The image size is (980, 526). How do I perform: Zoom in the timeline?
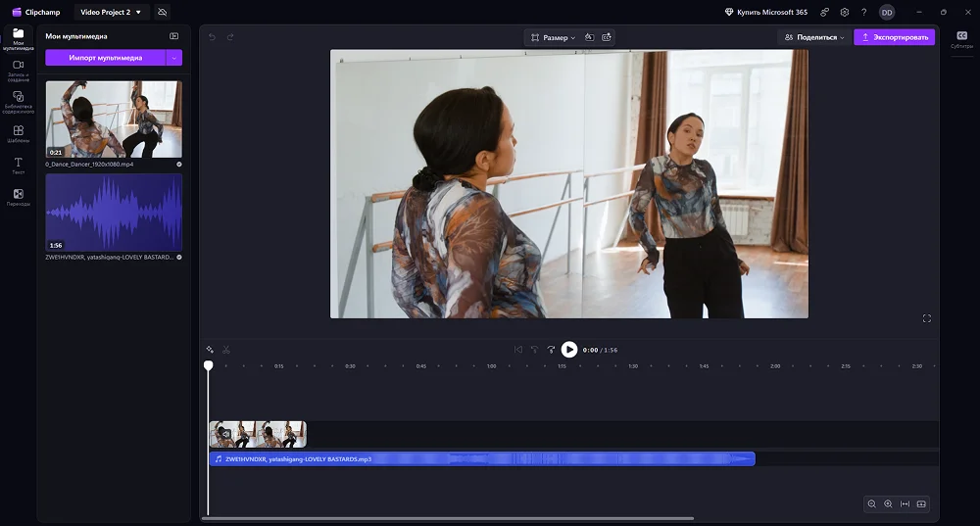[888, 504]
